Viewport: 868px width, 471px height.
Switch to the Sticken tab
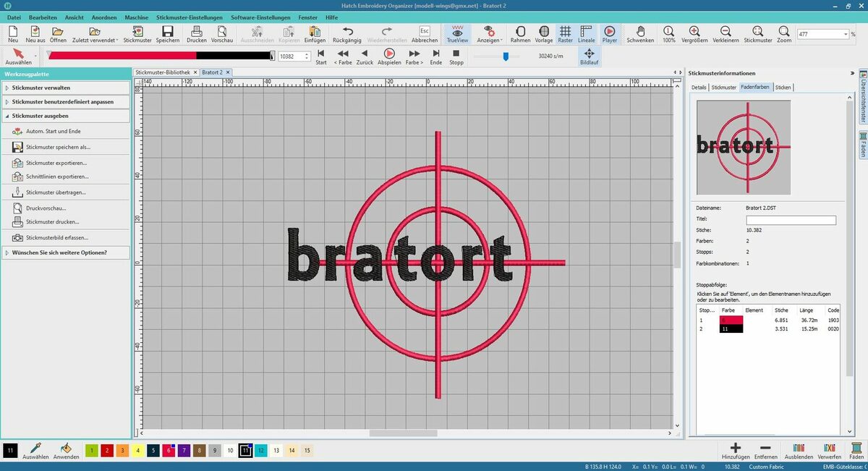click(x=783, y=87)
